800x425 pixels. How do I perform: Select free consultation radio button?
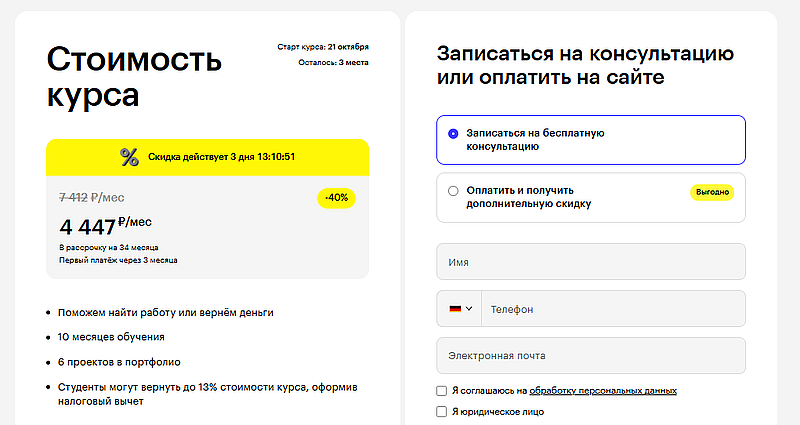(453, 133)
